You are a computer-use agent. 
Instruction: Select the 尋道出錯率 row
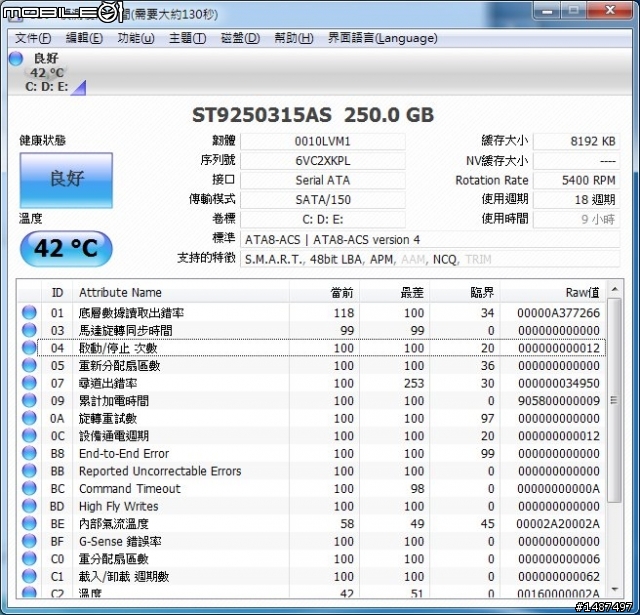pos(312,383)
